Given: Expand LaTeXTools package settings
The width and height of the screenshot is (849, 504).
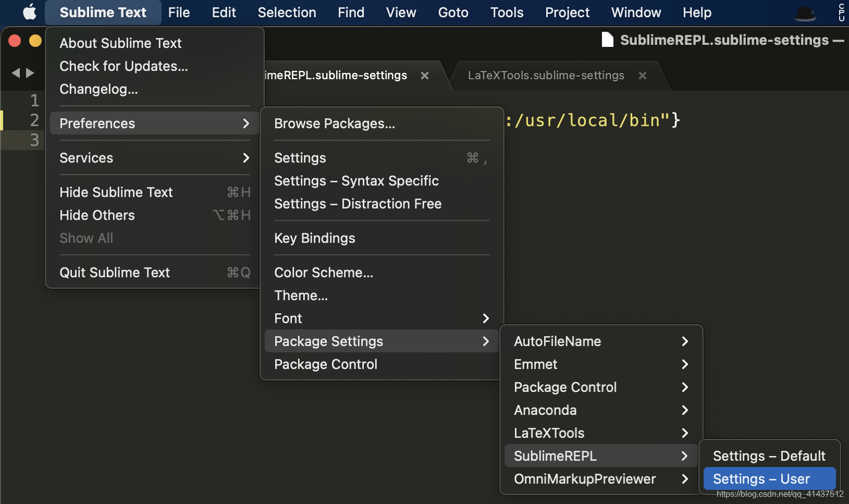Looking at the screenshot, I should (x=601, y=433).
